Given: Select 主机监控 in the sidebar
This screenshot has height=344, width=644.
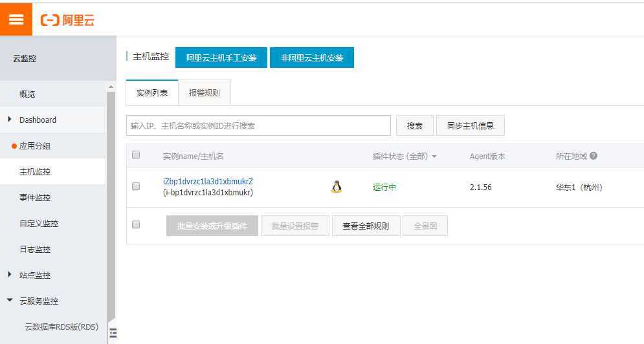Looking at the screenshot, I should (35, 171).
